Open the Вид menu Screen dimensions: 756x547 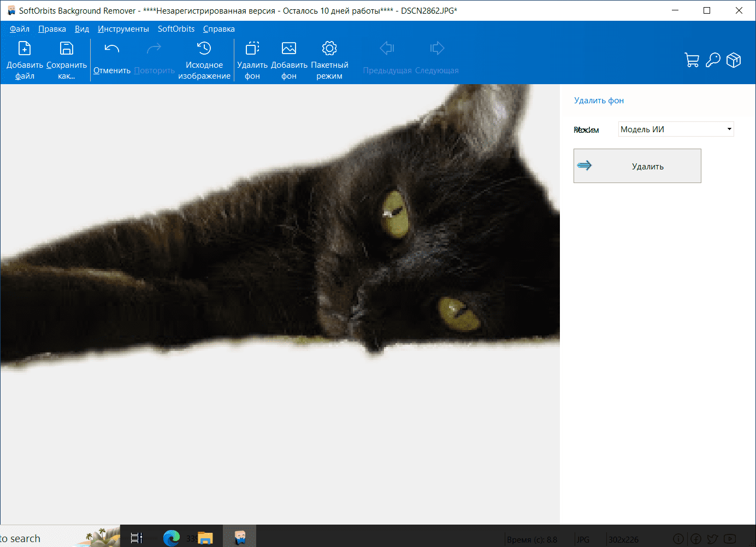coord(82,29)
